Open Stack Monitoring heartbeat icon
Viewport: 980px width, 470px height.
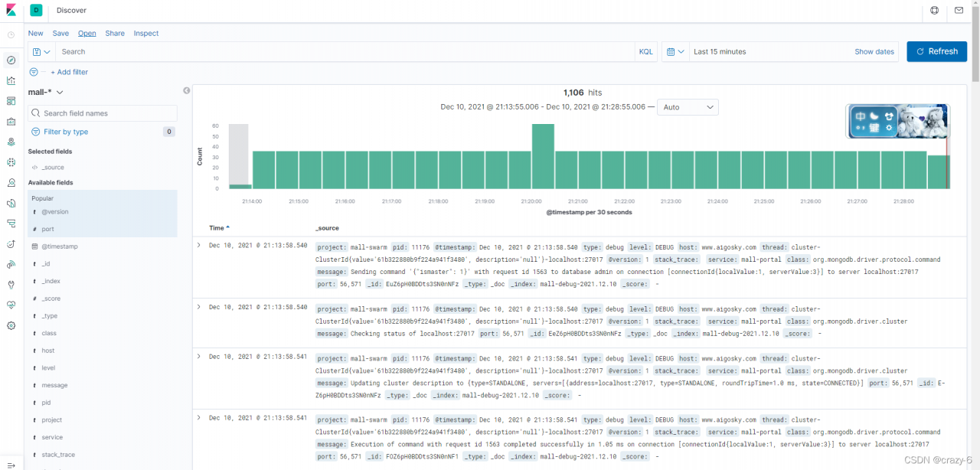click(x=11, y=305)
